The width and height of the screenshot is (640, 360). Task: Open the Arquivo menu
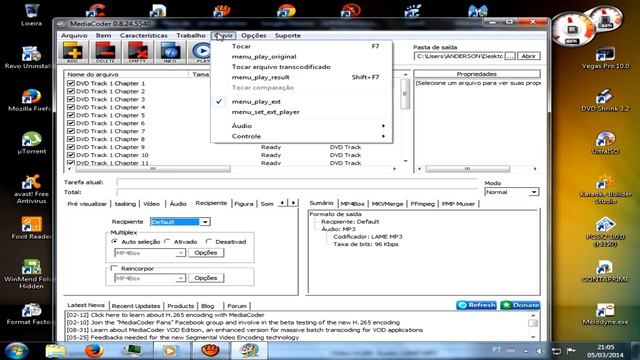pos(74,36)
